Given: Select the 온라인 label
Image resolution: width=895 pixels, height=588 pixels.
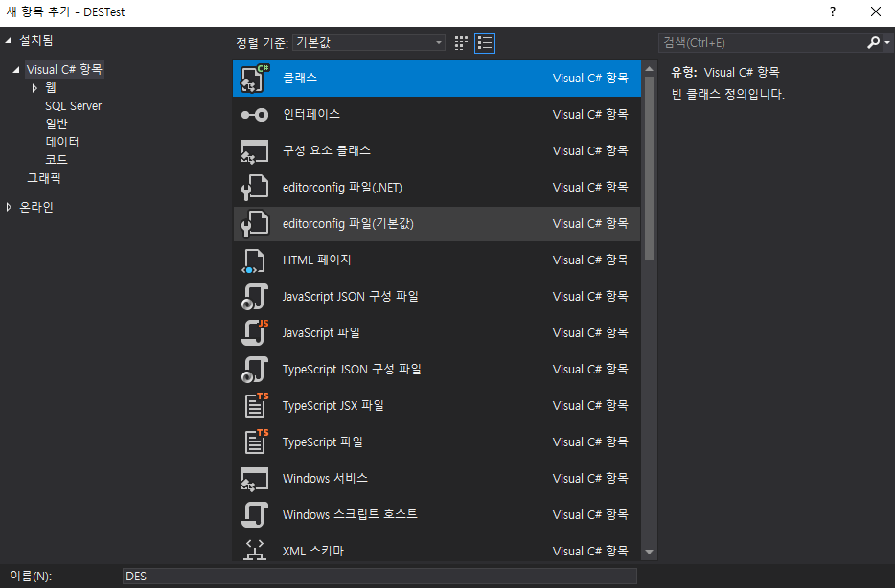Looking at the screenshot, I should tap(36, 207).
